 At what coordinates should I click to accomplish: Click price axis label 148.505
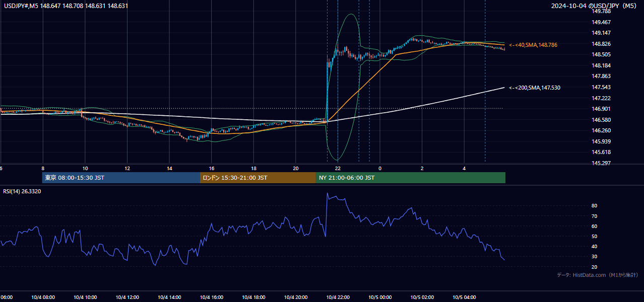(x=601, y=55)
